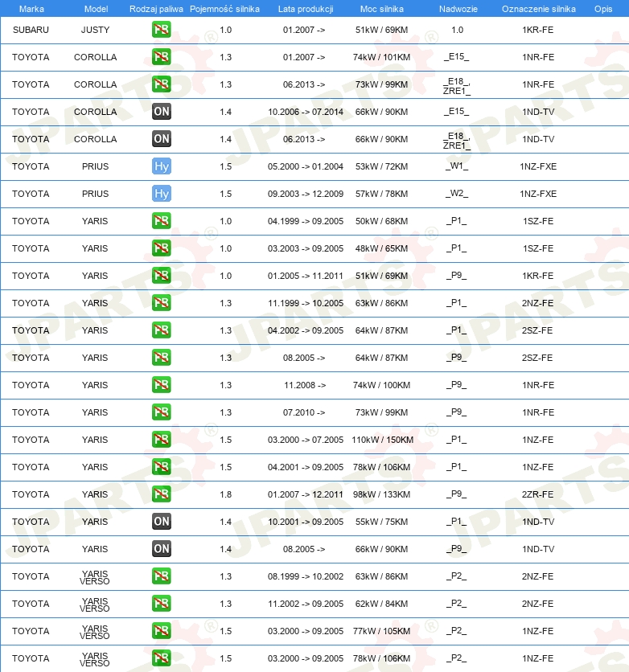Click the Nadwozie column header
The width and height of the screenshot is (629, 672).
458,9
